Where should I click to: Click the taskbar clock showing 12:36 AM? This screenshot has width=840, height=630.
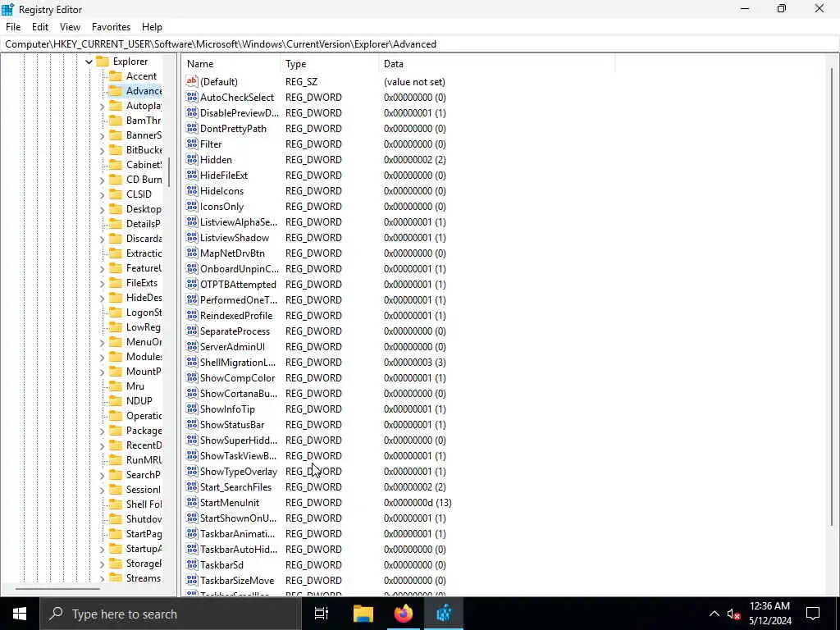769,614
